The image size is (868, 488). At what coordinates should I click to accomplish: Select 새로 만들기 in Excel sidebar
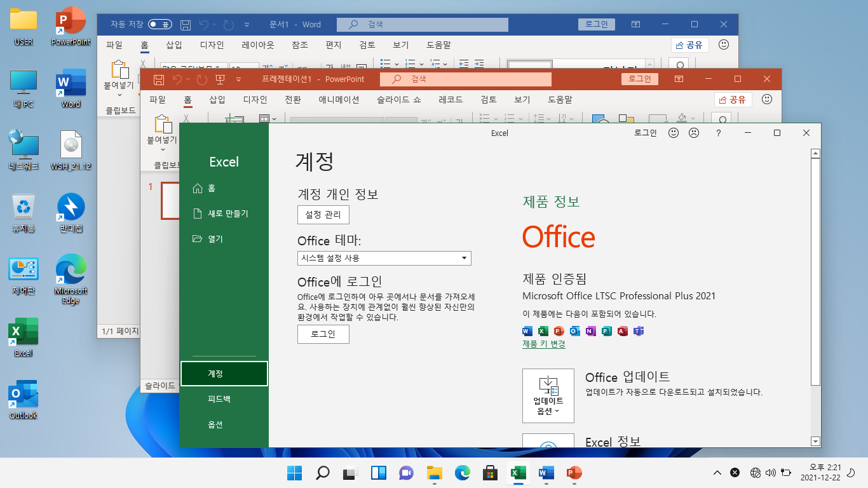pos(224,213)
